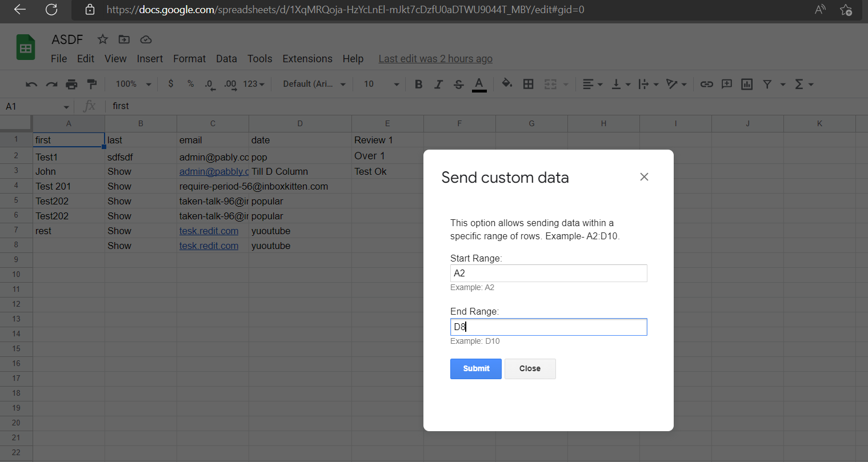Format as percent

coord(191,84)
